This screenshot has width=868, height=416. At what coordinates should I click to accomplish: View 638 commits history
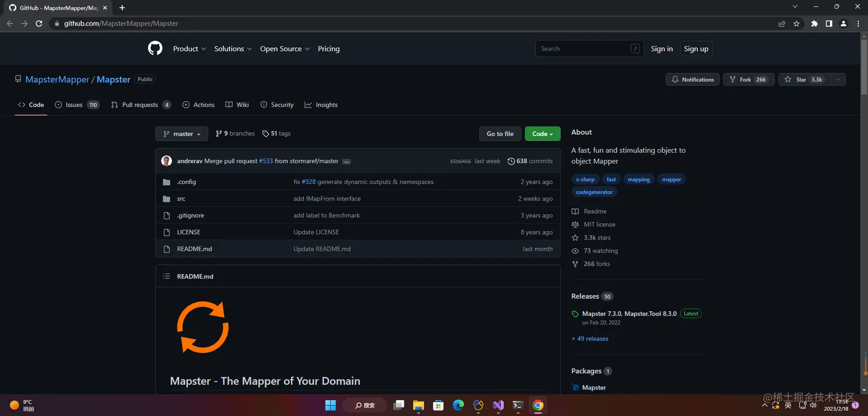[530, 161]
